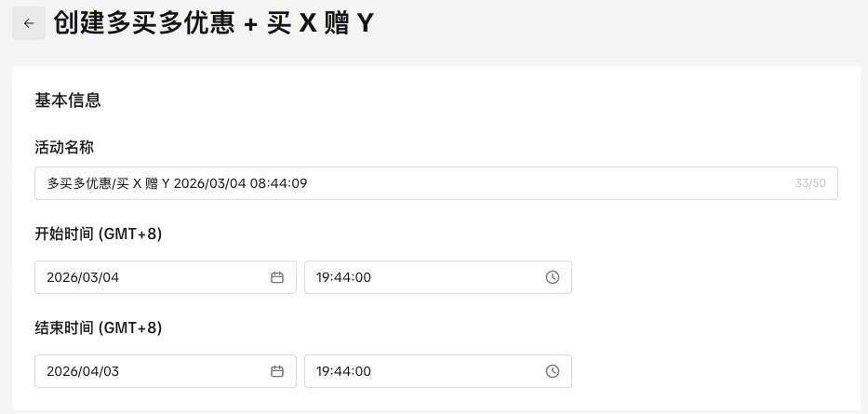
Task: Click the 33/50 character counter
Action: pyautogui.click(x=810, y=183)
